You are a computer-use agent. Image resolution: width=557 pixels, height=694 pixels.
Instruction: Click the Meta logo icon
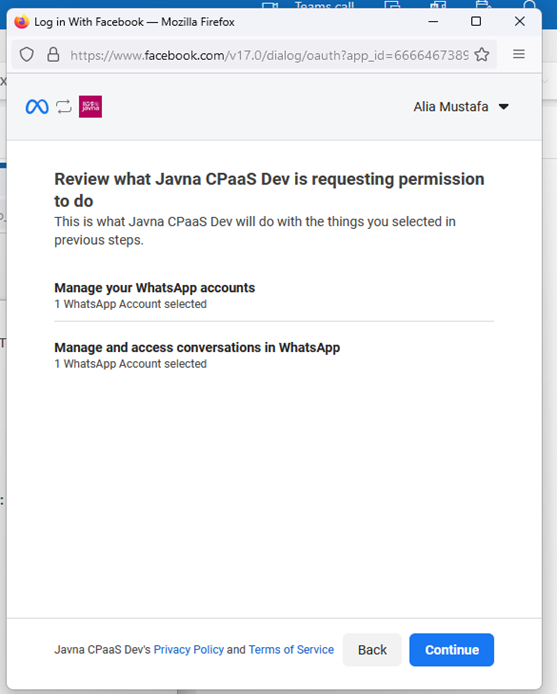(37, 107)
